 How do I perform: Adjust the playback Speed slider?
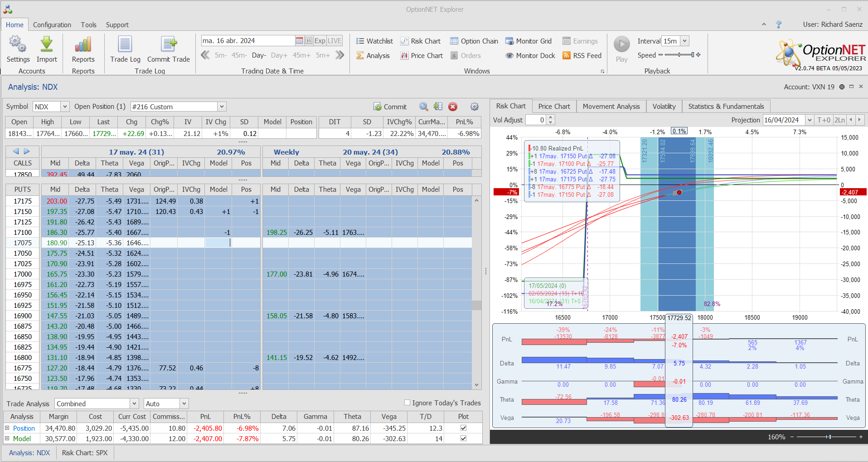[x=679, y=55]
